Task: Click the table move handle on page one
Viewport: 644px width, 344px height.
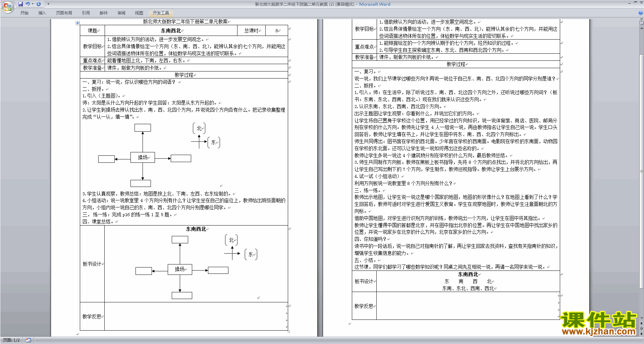Action: pos(77,23)
